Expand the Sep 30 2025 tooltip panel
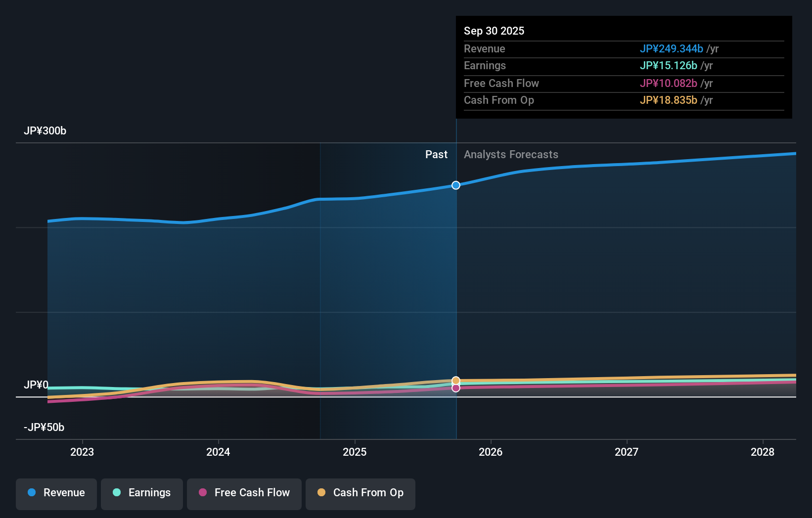 tap(623, 68)
